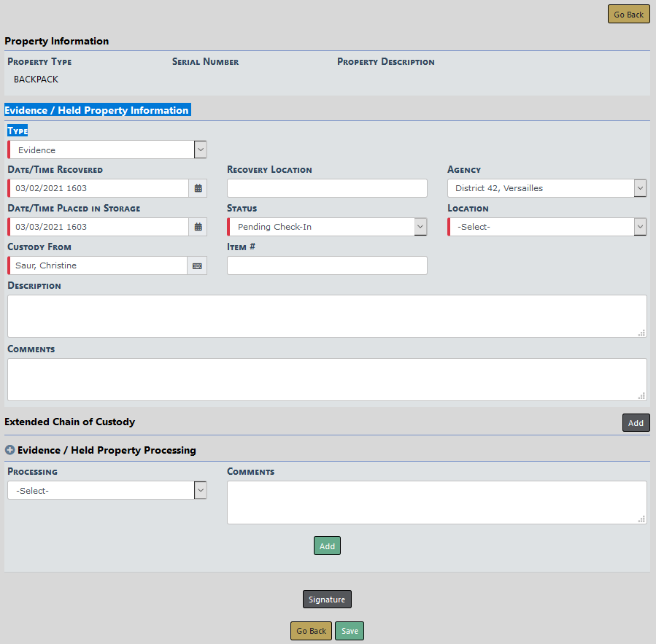Click the top Go Back button
The image size is (656, 644).
[x=628, y=15]
